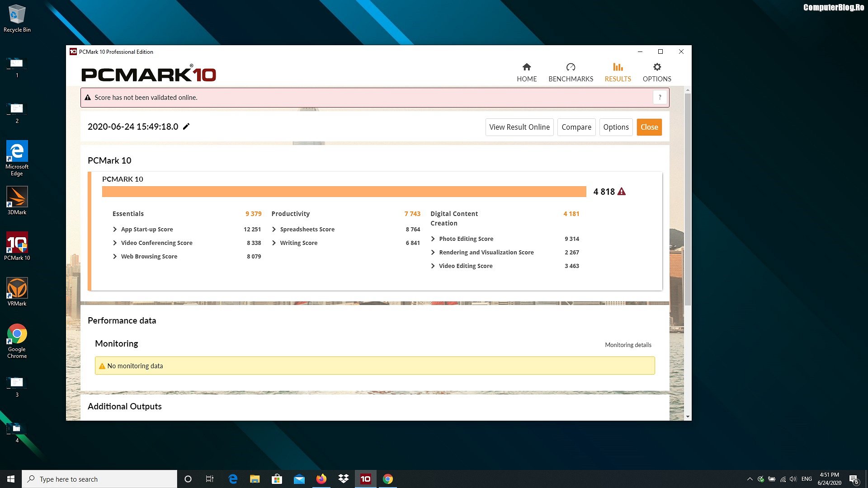The image size is (868, 488).
Task: Open the BENCHMARKS gauge icon
Action: pyautogui.click(x=571, y=67)
